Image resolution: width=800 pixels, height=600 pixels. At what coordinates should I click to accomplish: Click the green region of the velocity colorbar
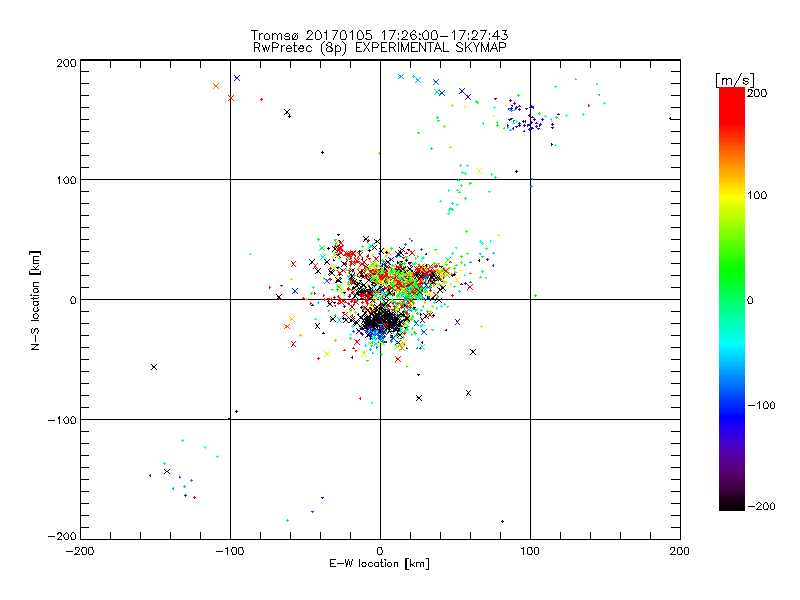(x=732, y=270)
